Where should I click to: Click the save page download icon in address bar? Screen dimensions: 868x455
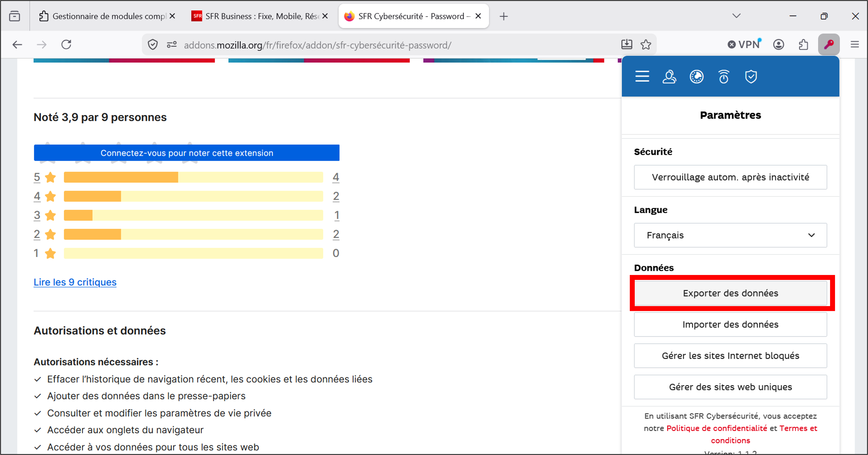pyautogui.click(x=626, y=45)
